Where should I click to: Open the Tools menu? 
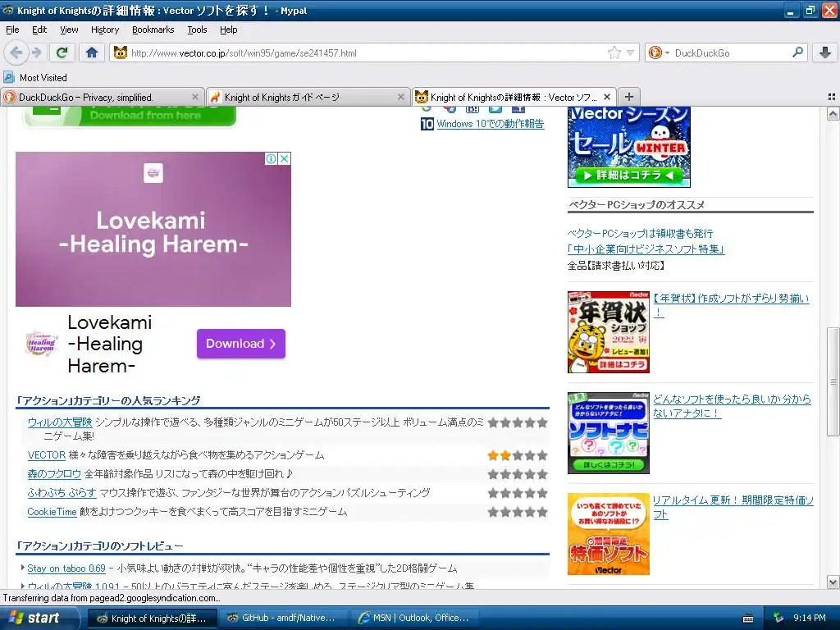(197, 30)
